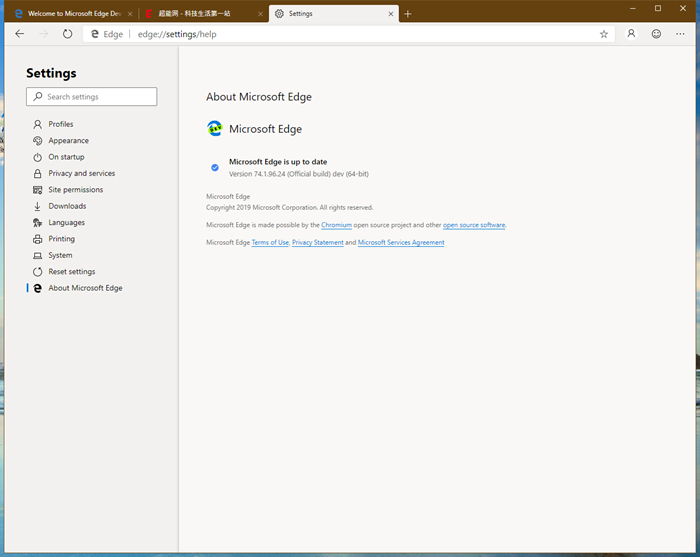Open Downloads settings
This screenshot has height=557, width=700.
tap(67, 206)
